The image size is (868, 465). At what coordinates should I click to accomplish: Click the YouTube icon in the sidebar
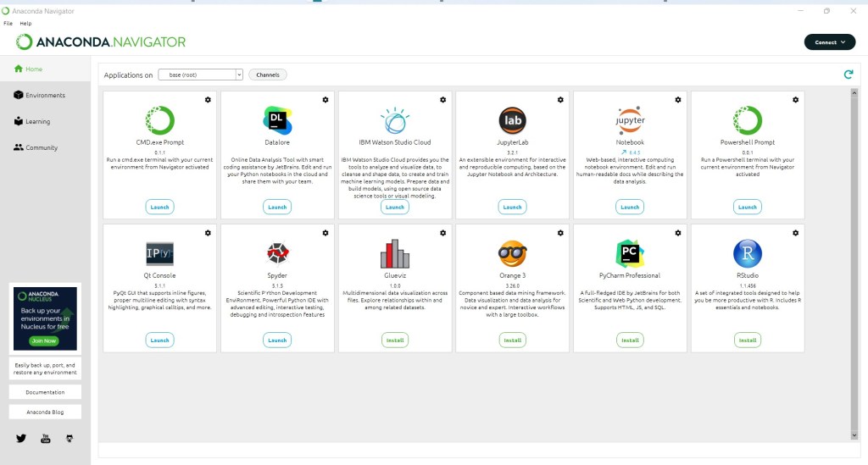46,438
